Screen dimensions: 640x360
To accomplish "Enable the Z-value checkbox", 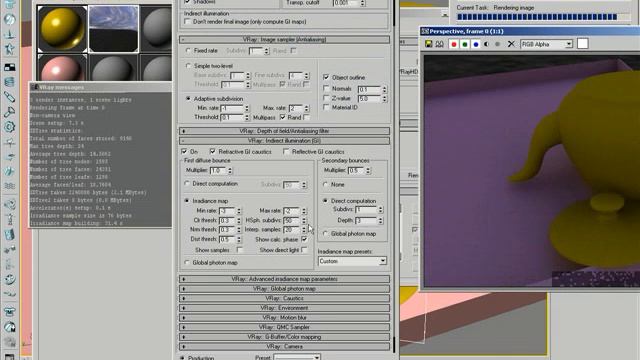I will pyautogui.click(x=326, y=98).
